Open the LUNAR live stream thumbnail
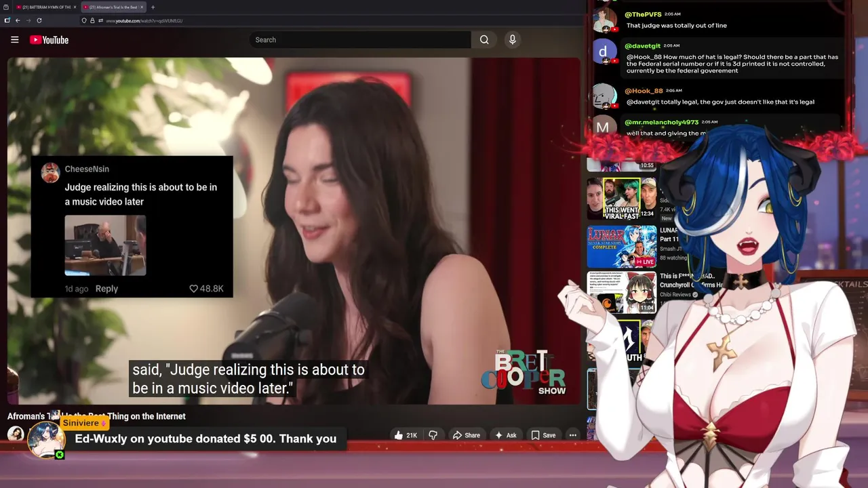868x488 pixels. pos(622,247)
